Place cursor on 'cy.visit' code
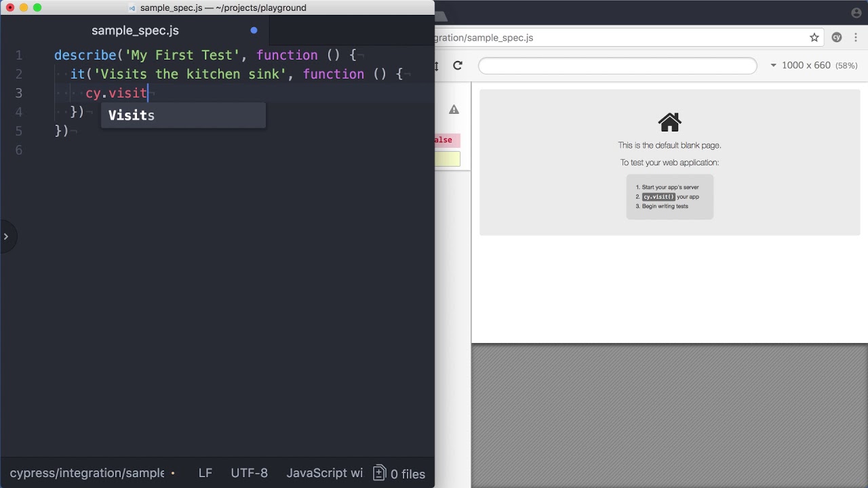This screenshot has height=488, width=868. [116, 93]
